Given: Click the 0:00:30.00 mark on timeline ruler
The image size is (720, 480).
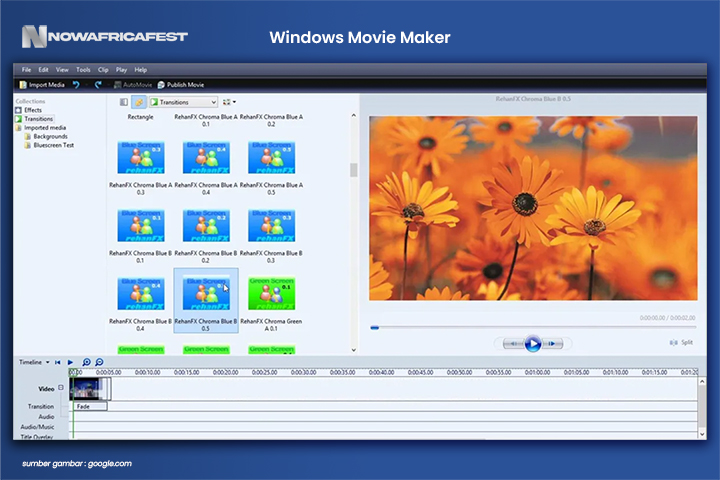Looking at the screenshot, I should coord(304,373).
